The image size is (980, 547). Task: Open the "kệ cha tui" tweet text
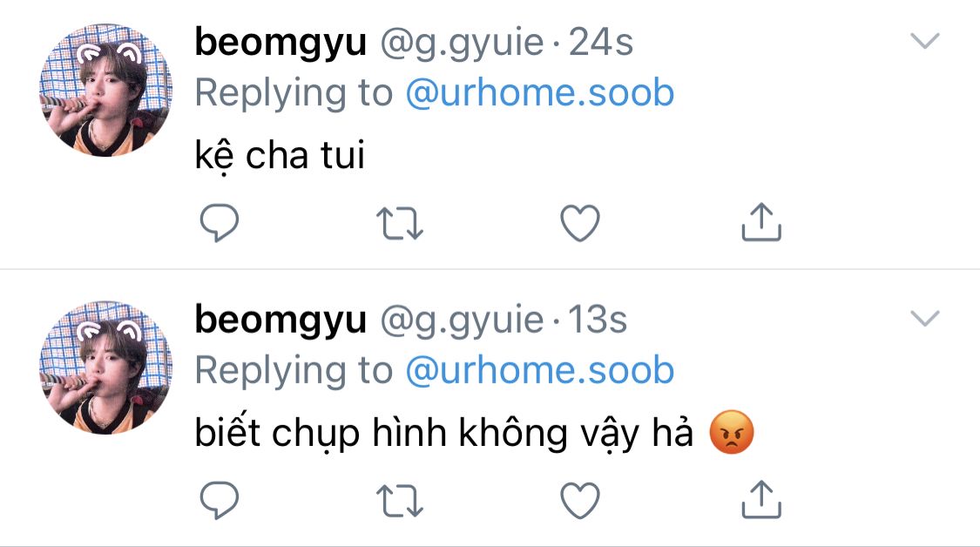[280, 155]
